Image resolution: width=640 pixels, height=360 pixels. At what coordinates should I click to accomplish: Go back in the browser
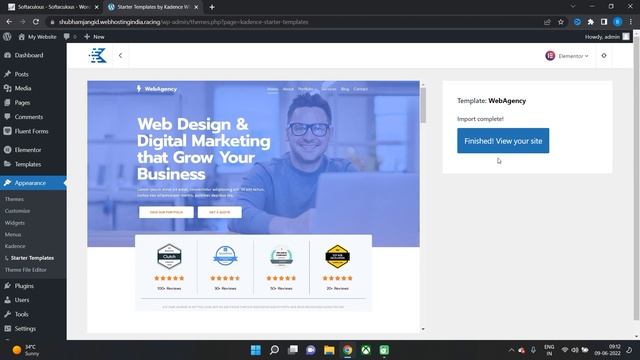[x=9, y=22]
